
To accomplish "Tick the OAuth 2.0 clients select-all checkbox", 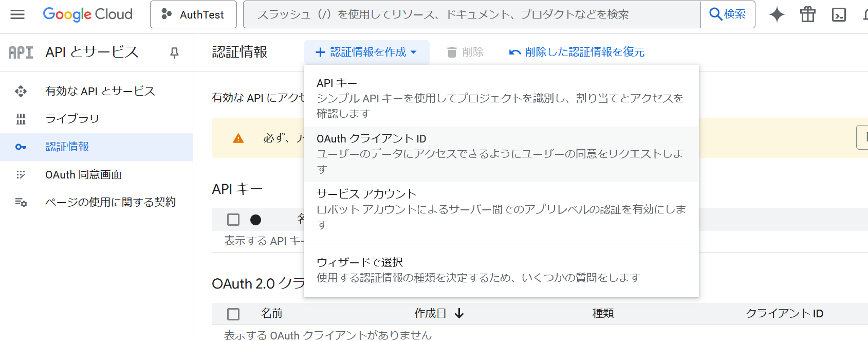I will [x=233, y=314].
